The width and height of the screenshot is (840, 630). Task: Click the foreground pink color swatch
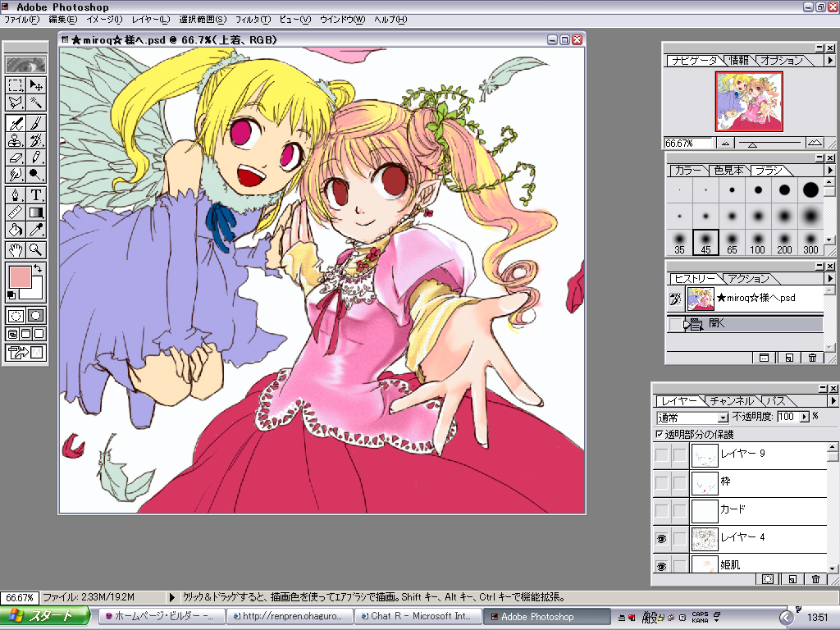[20, 277]
